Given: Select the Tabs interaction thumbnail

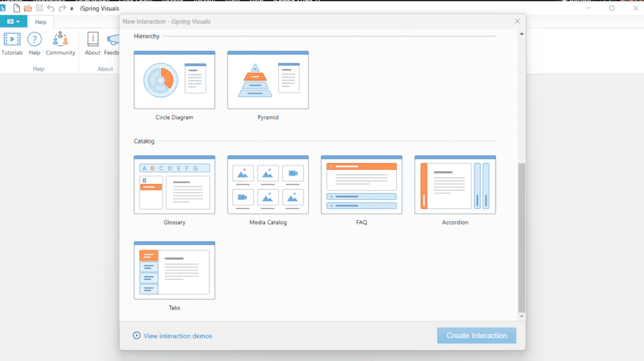Looking at the screenshot, I should [x=174, y=270].
